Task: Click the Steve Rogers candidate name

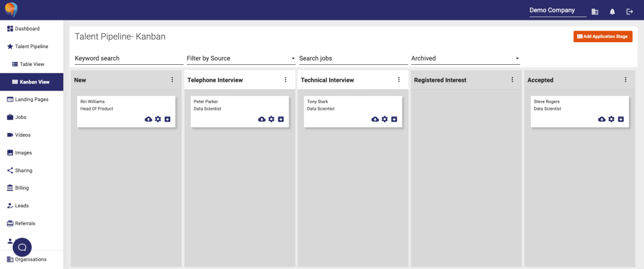Action: pos(546,101)
